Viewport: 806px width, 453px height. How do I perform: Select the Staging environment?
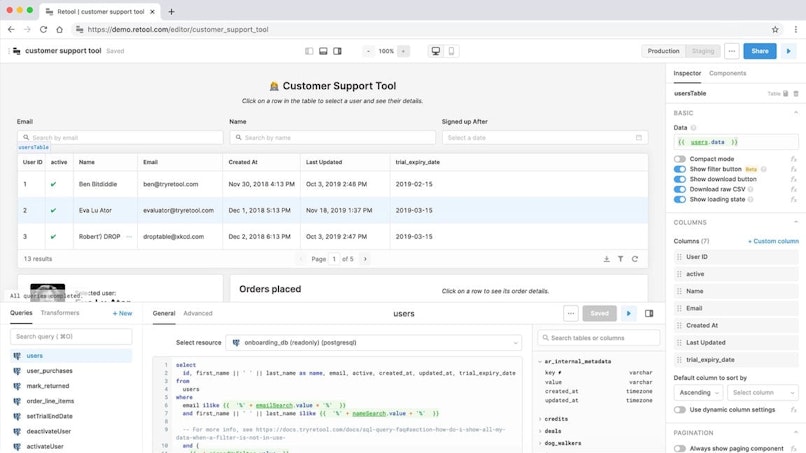pyautogui.click(x=703, y=51)
